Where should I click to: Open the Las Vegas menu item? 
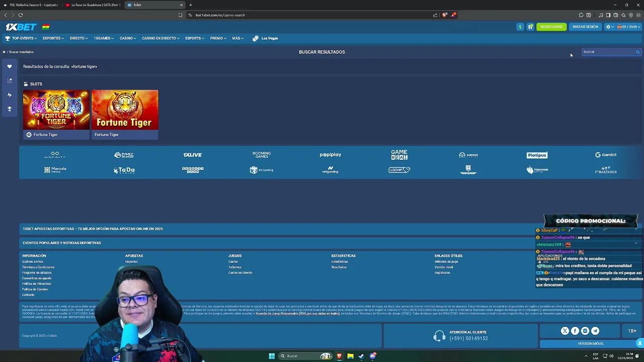pos(265,38)
